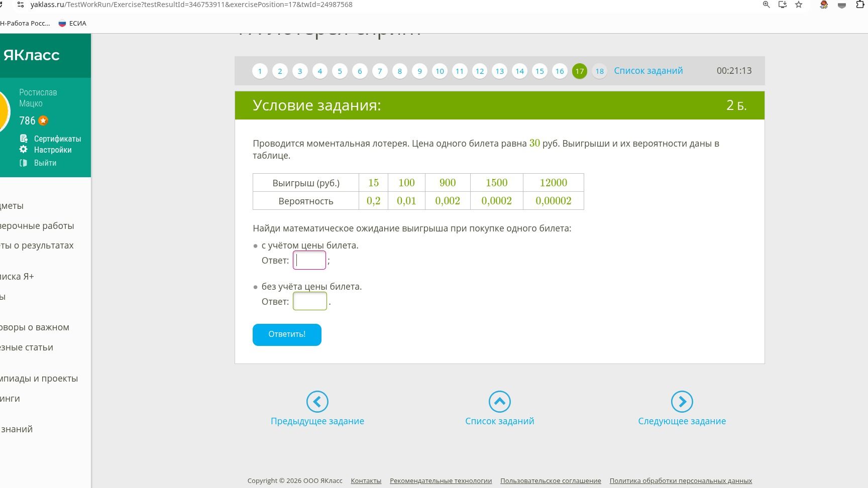Submit answer with Ответить! button
The height and width of the screenshot is (488, 868).
coord(287,334)
